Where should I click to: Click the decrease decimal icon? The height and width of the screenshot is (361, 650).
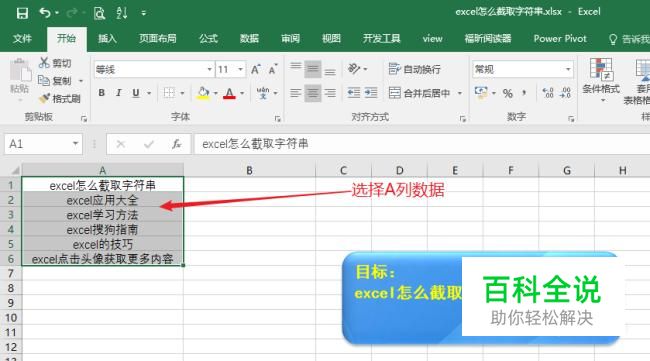tap(565, 93)
